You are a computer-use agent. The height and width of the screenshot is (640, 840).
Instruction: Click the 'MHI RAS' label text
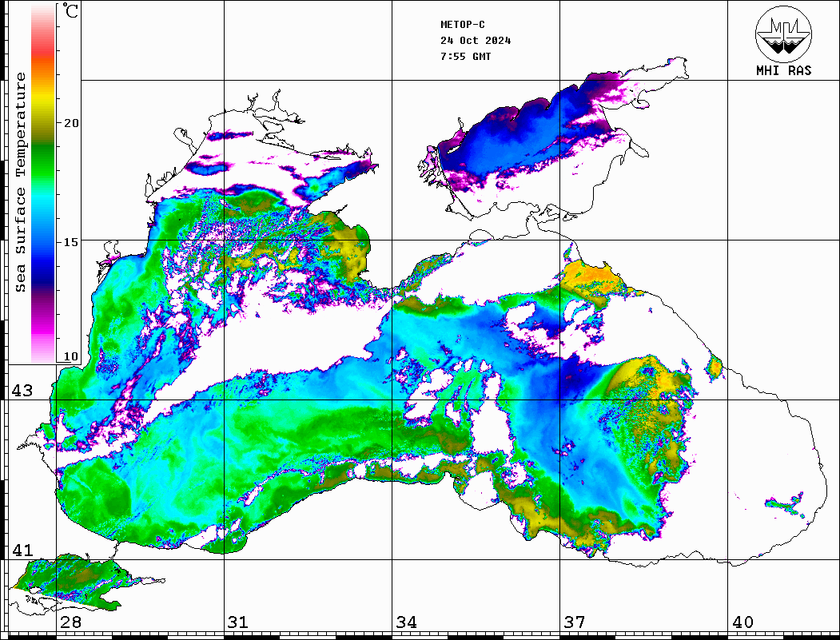[x=783, y=70]
